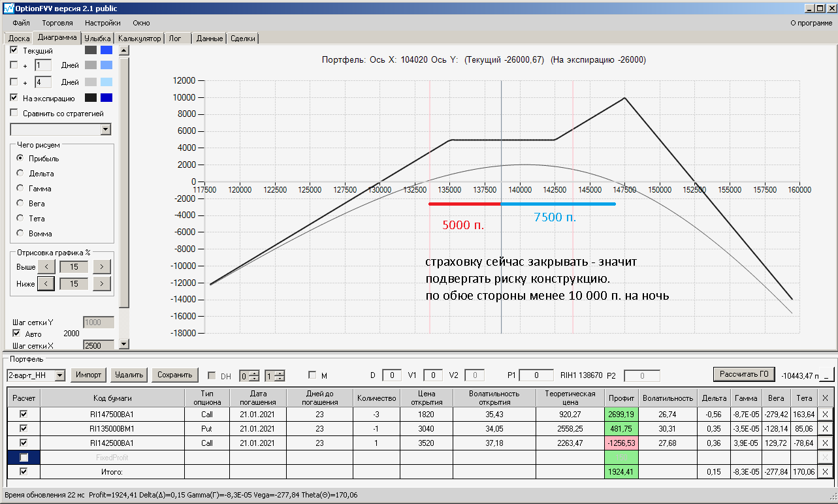The image size is (838, 504).
Task: Toggle the Текущий chart line checkbox
Action: click(x=14, y=50)
